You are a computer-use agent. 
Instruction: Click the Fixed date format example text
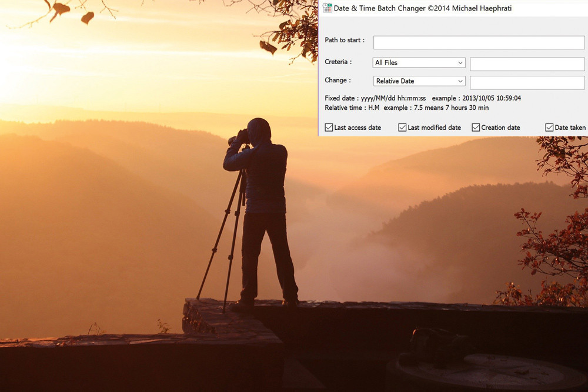(x=423, y=98)
